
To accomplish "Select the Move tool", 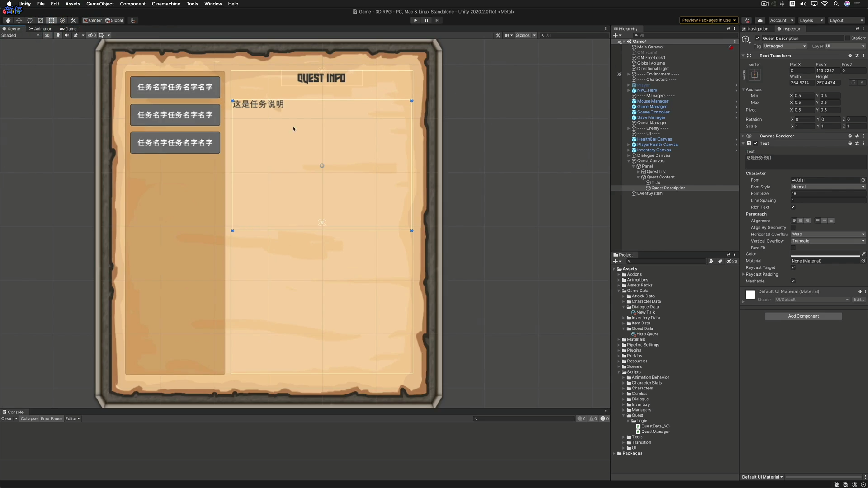I will (19, 20).
